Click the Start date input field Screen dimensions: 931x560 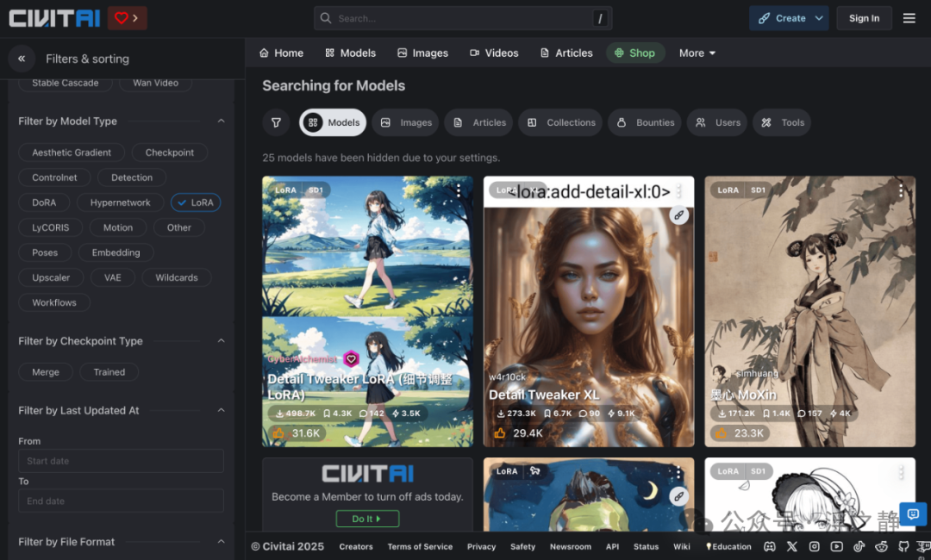click(x=121, y=461)
